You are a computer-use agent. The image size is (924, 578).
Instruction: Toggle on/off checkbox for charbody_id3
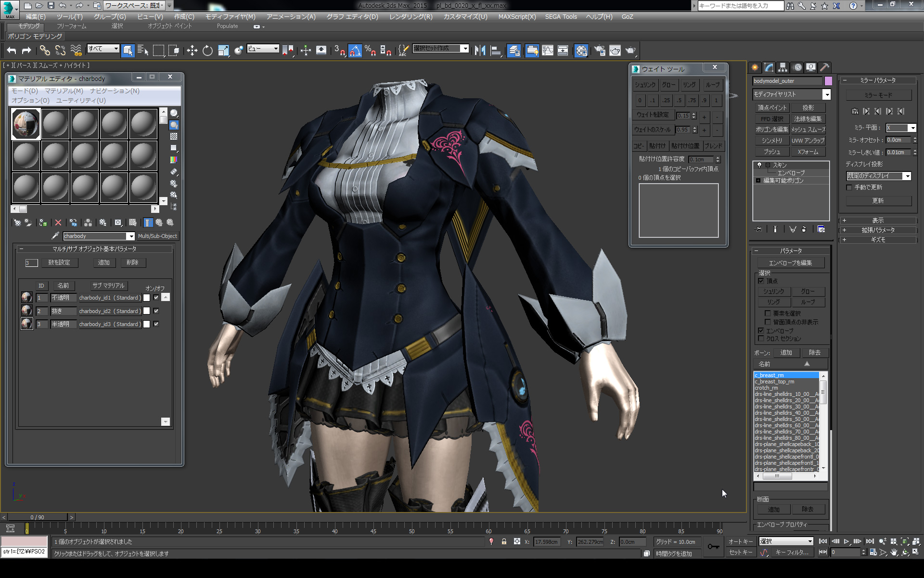(x=156, y=324)
